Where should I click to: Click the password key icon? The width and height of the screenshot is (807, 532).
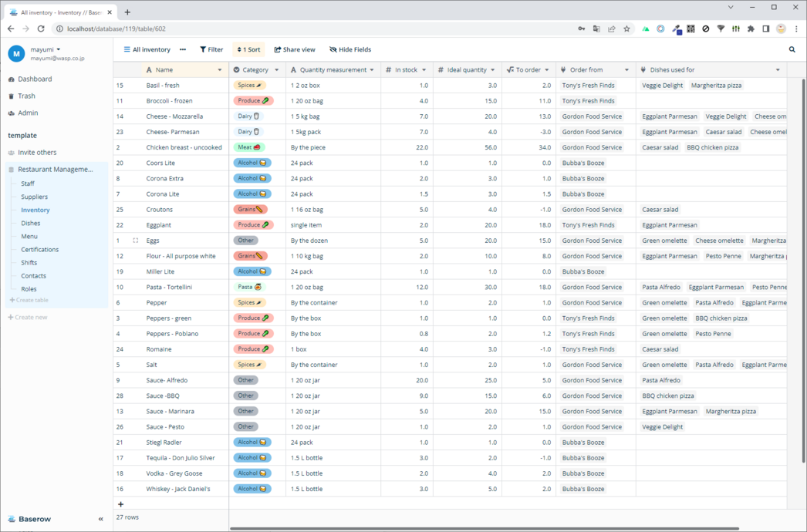pos(582,29)
